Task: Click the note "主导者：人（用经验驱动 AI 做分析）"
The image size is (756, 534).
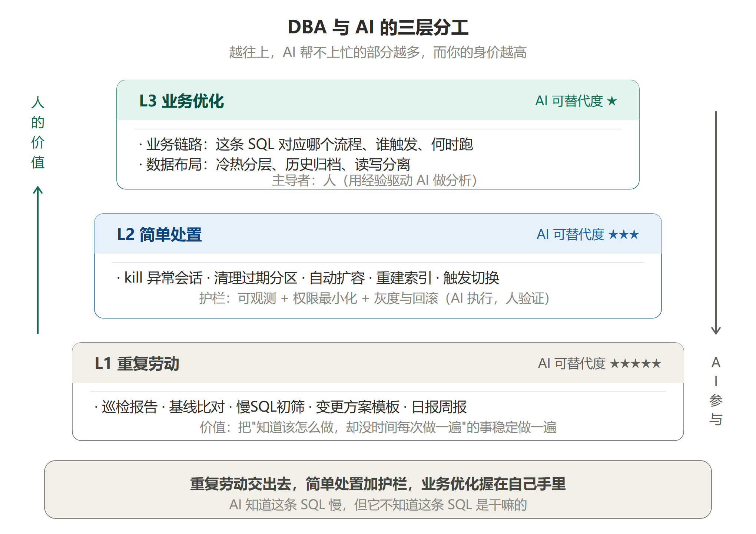Action: (x=374, y=180)
